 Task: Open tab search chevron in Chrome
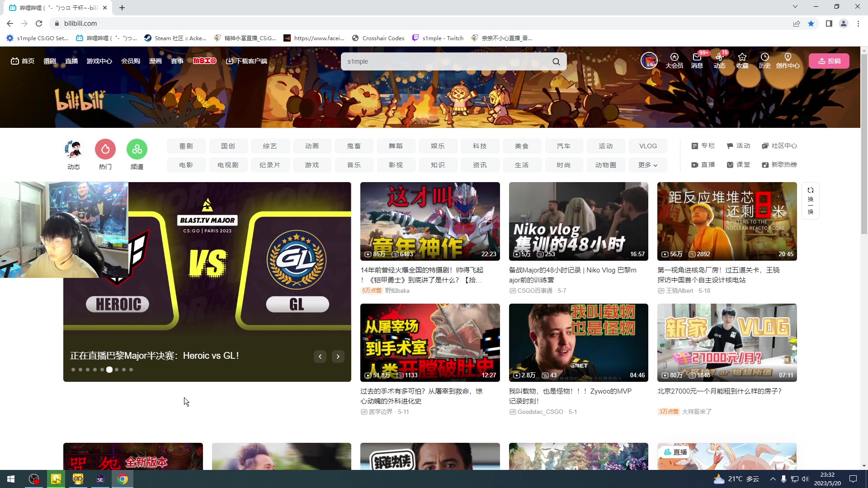pos(795,6)
